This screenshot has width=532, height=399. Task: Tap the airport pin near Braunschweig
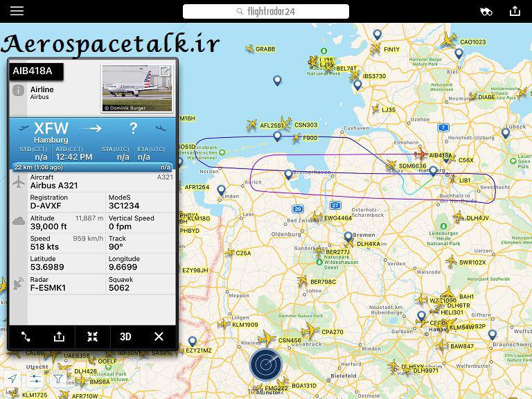click(x=493, y=335)
